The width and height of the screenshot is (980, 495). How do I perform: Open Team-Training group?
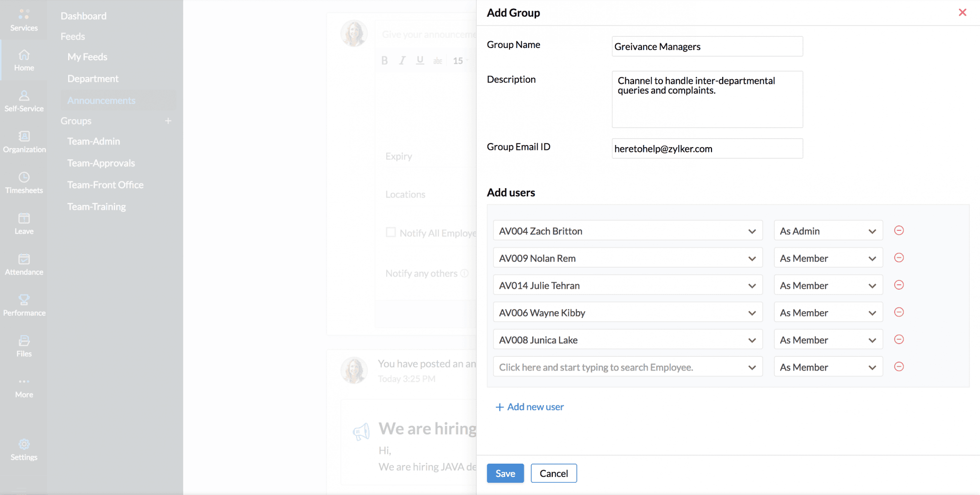click(97, 206)
